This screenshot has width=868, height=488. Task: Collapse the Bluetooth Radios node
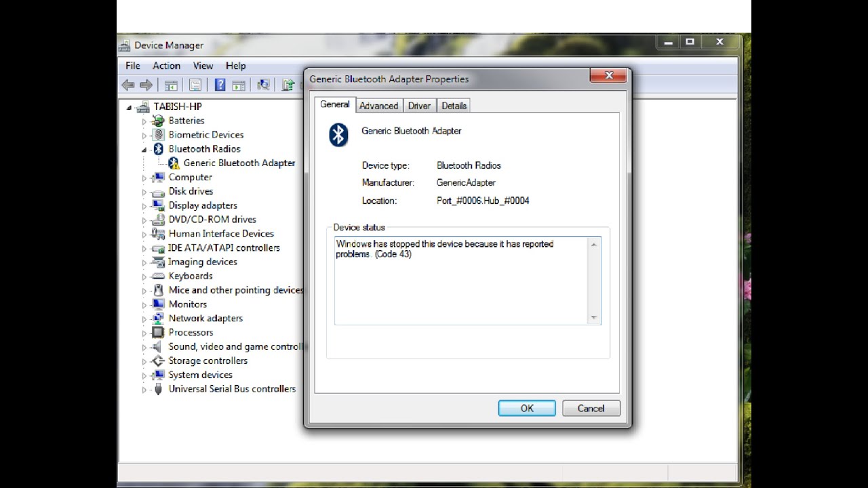pos(144,150)
